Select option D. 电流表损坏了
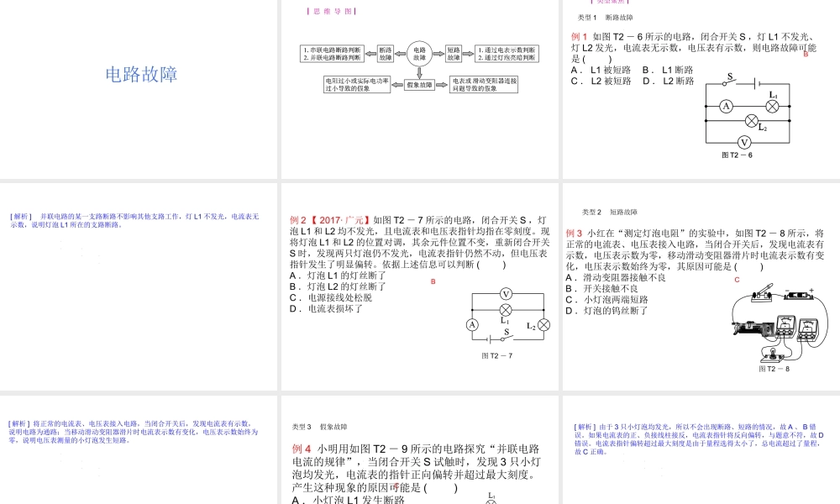The image size is (840, 504). pyautogui.click(x=326, y=309)
